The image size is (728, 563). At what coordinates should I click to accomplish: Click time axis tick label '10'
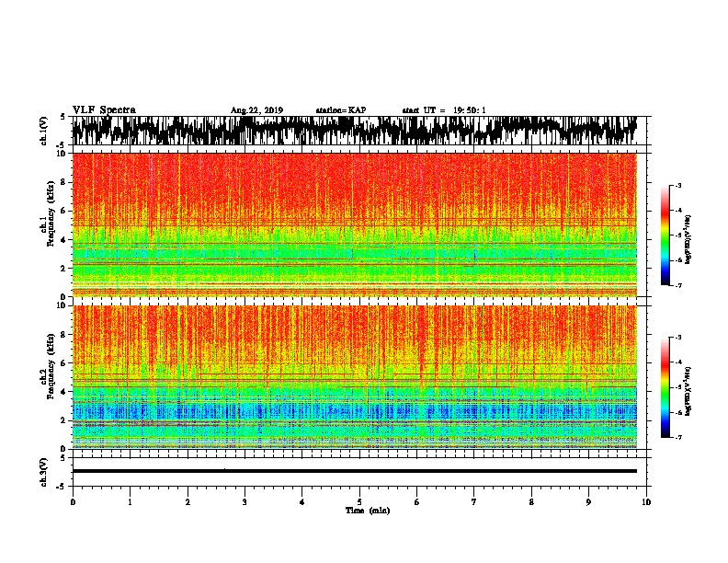(x=646, y=501)
